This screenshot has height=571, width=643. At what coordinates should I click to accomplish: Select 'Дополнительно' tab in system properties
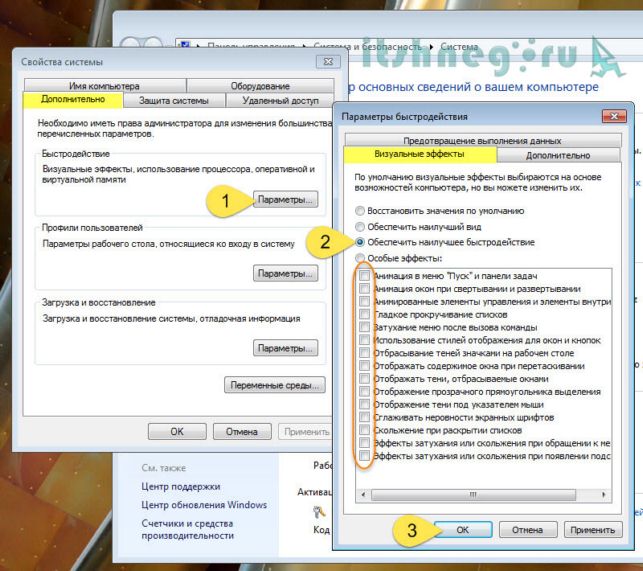[x=73, y=100]
